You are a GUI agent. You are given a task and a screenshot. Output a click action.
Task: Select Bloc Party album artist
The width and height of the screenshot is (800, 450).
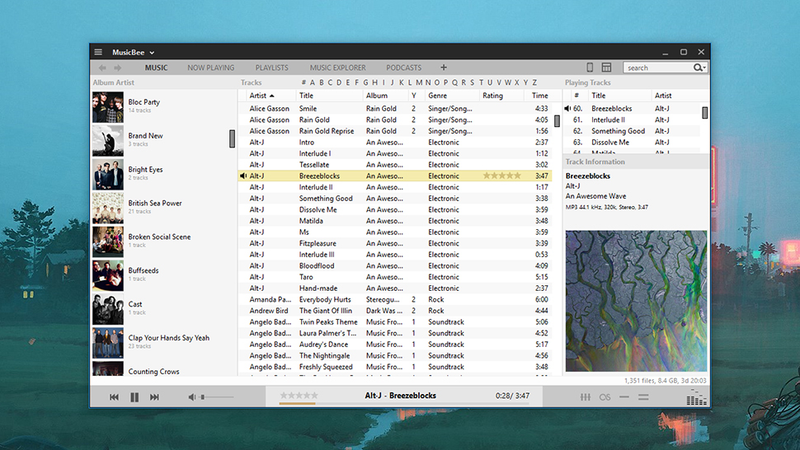coord(162,107)
